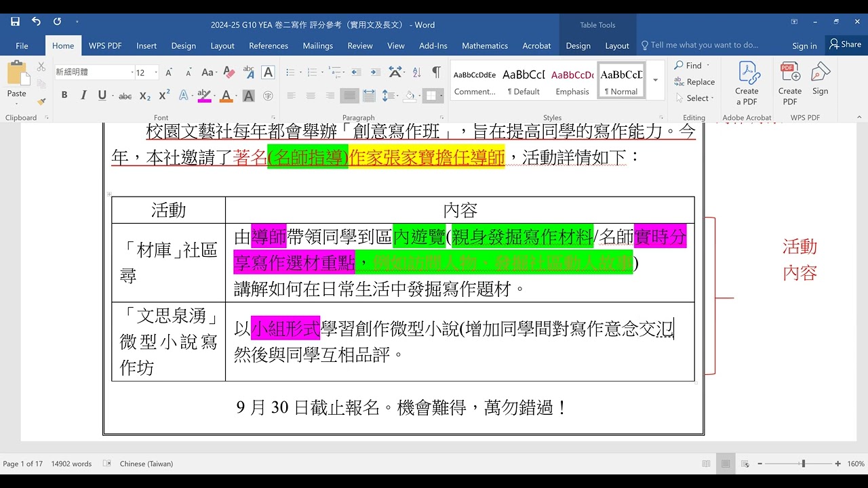Click the Character Shading icon
This screenshot has width=868, height=488.
point(249,96)
